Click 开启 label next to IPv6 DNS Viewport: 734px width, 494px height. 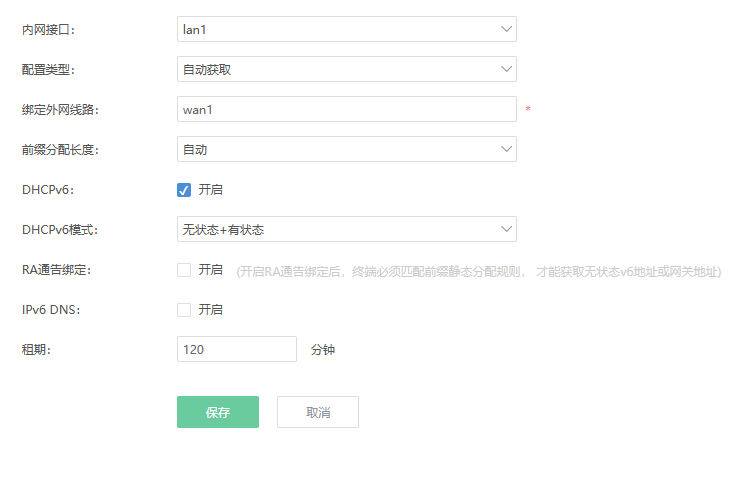(211, 310)
